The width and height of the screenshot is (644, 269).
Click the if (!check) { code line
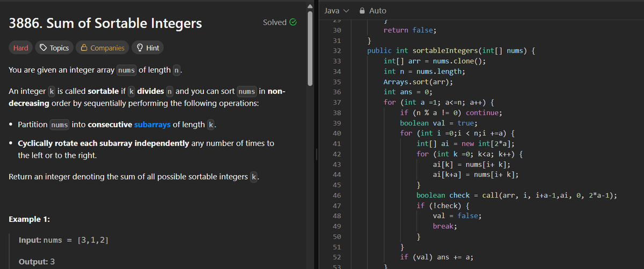444,206
